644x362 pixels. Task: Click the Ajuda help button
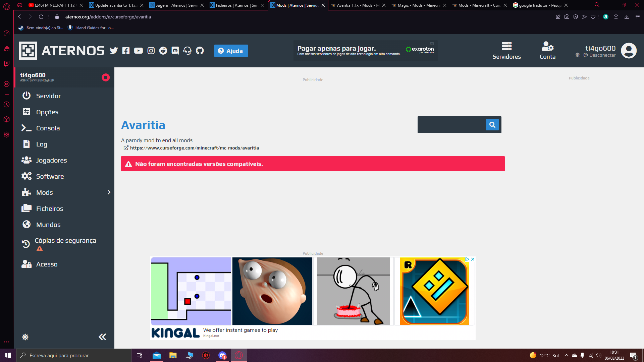[231, 51]
